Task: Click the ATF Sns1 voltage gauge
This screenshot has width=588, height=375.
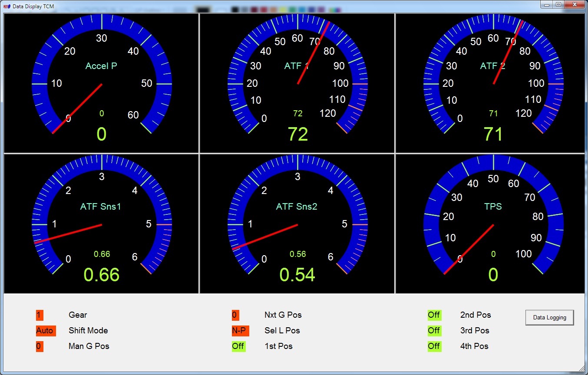Action: [x=102, y=224]
